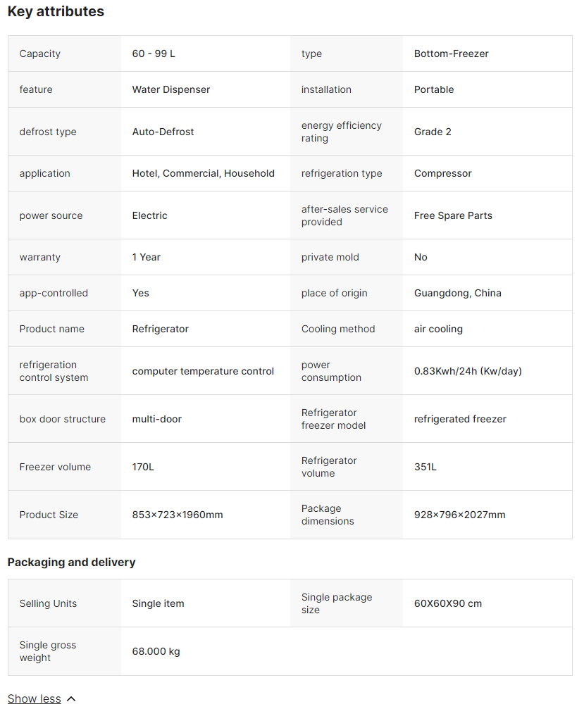Click the "Bottom-Freezer" type value

pyautogui.click(x=451, y=54)
